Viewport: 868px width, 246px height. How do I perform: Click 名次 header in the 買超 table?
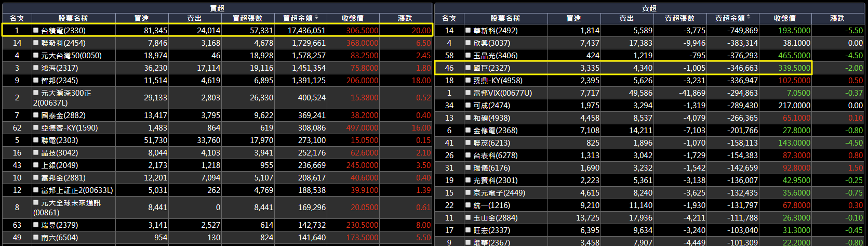[x=17, y=18]
